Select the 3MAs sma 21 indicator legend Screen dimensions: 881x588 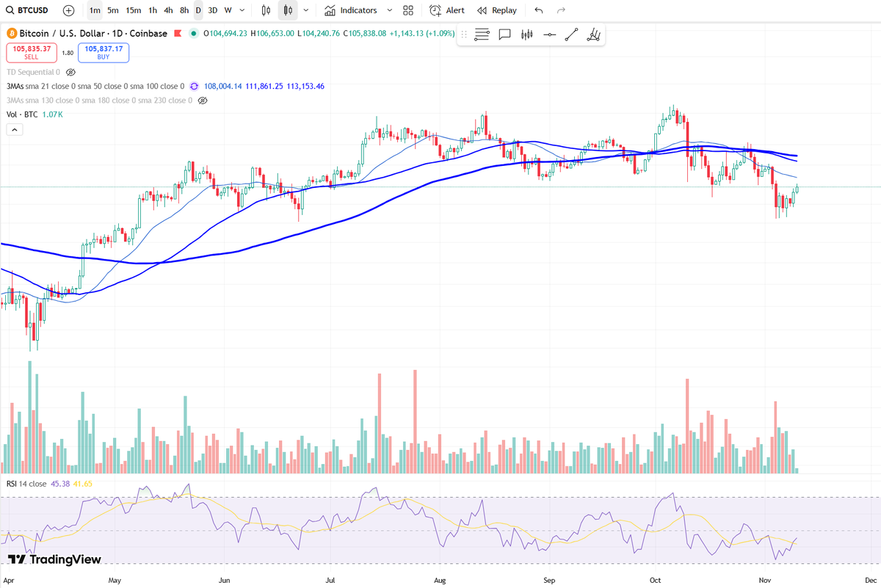(x=95, y=87)
